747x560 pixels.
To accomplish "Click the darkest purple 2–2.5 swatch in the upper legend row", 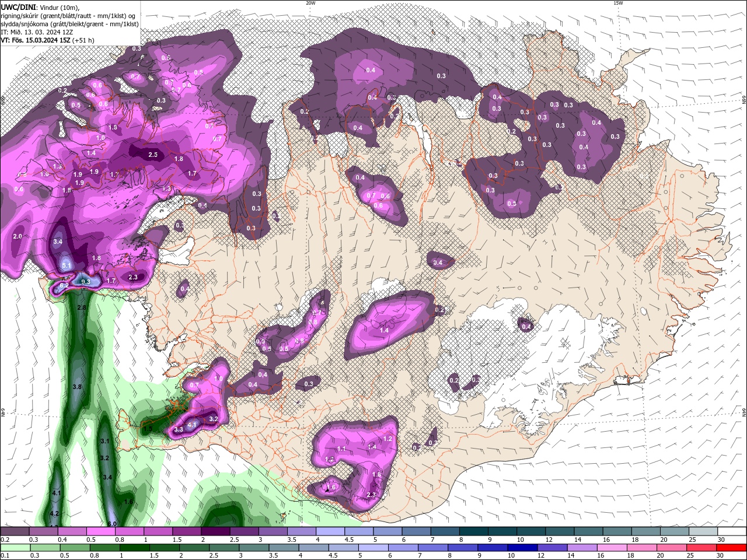I will (x=215, y=531).
